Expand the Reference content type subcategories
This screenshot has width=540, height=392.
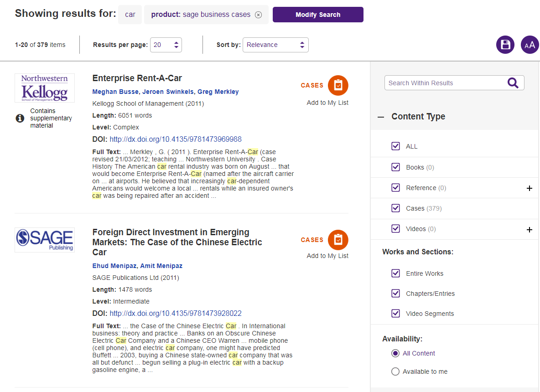point(529,188)
